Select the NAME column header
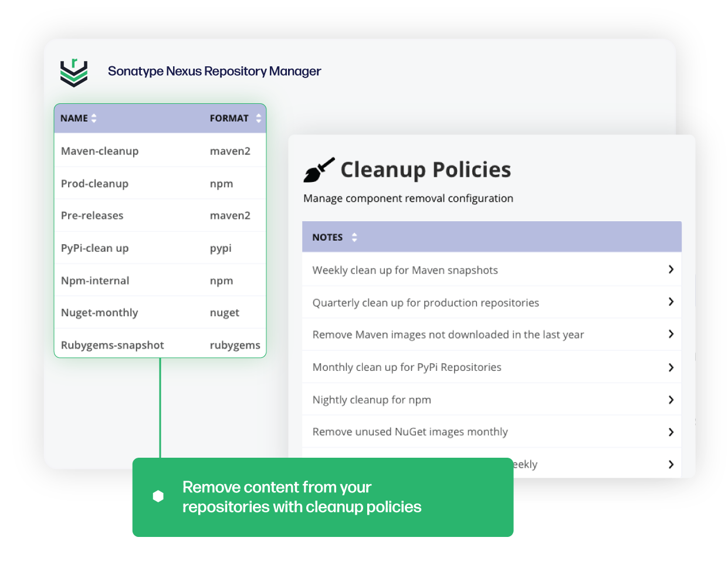 pos(73,118)
